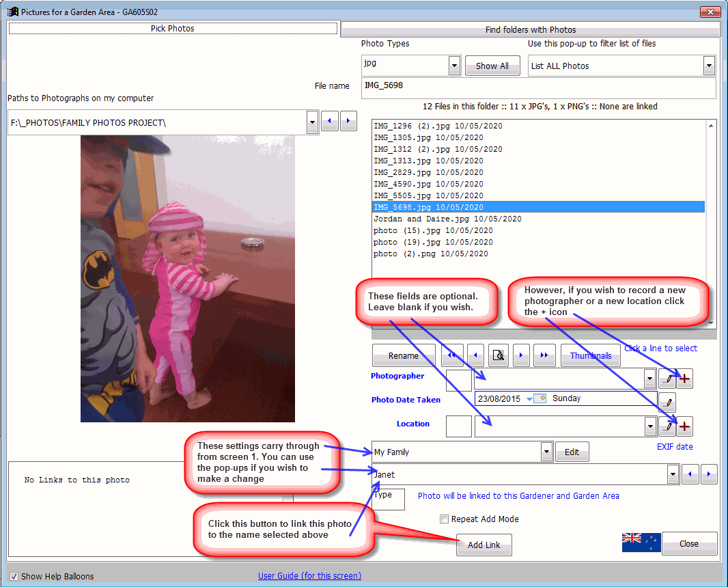728x587 pixels.
Task: Select Jordan and Daire.jpg in the list
Action: pyautogui.click(x=539, y=219)
